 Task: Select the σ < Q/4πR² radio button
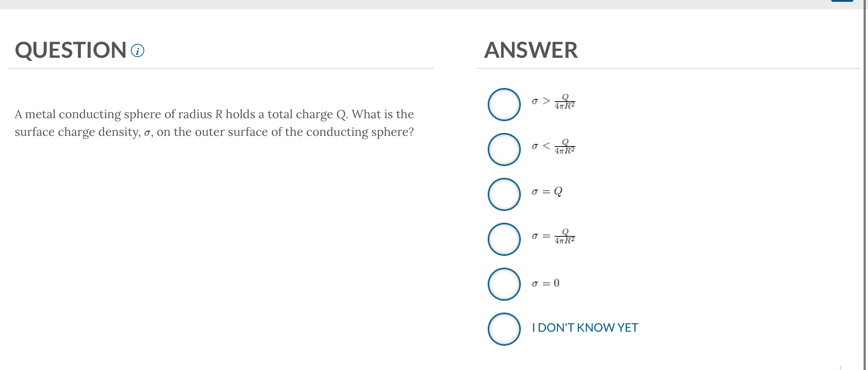(504, 149)
